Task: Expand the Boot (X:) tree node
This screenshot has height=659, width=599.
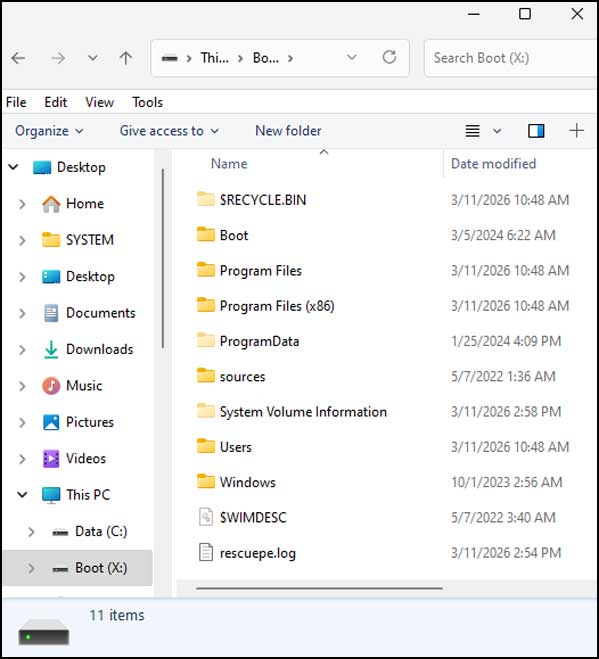Action: click(x=31, y=569)
